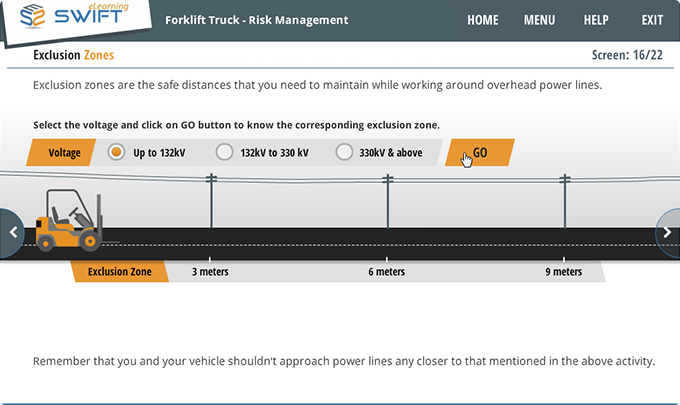
Task: Open the HELP section
Action: (596, 20)
